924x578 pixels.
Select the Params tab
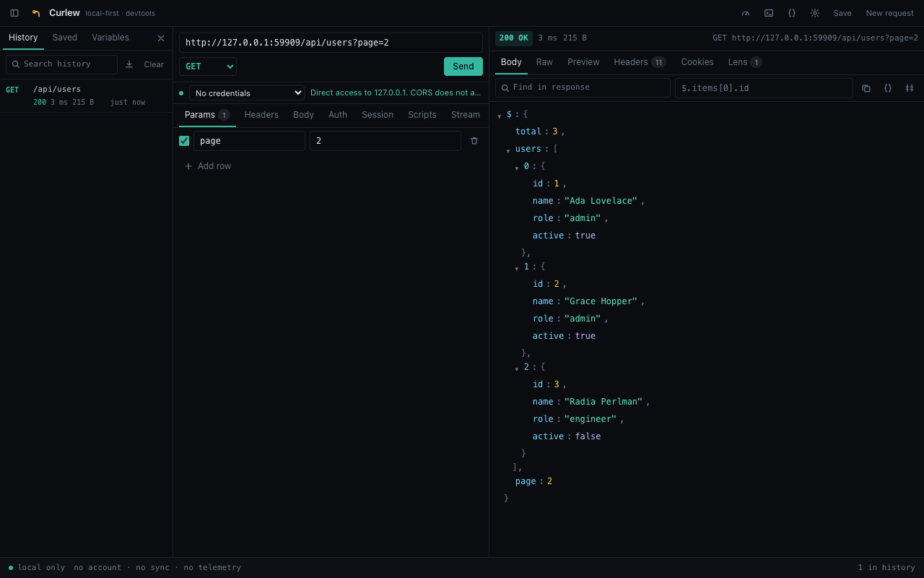(x=207, y=115)
